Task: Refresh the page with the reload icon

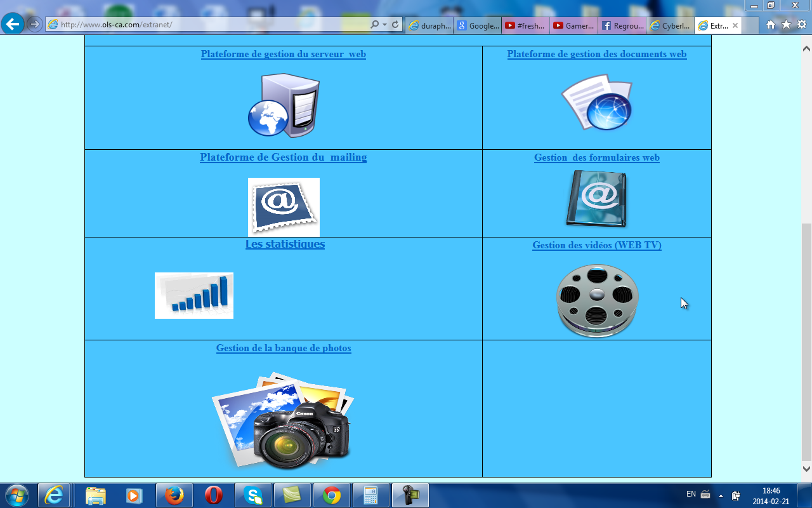Action: (x=395, y=25)
